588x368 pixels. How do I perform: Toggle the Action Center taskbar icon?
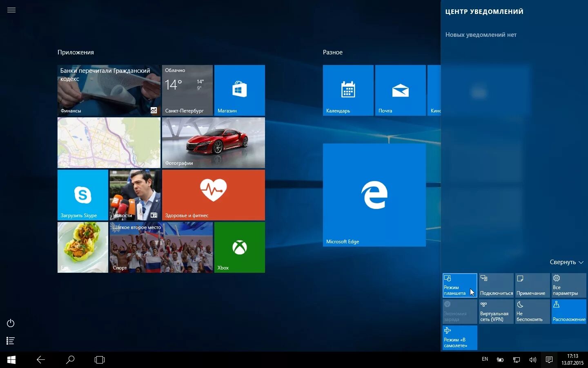point(549,360)
